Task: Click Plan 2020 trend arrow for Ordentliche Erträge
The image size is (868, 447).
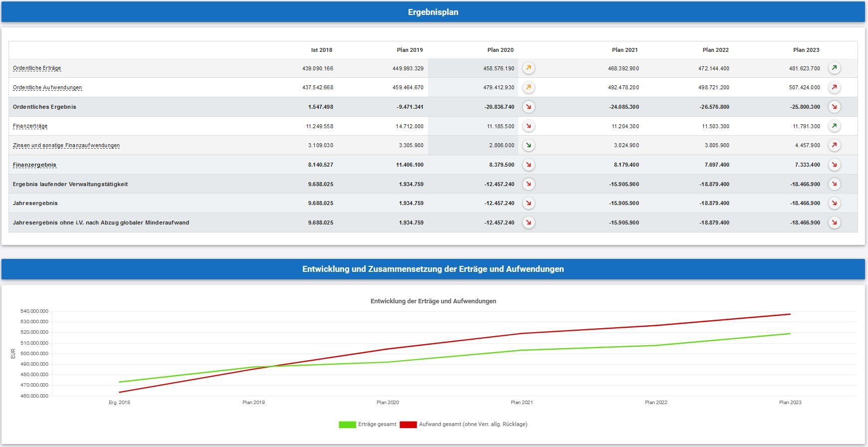Action: 528,68
